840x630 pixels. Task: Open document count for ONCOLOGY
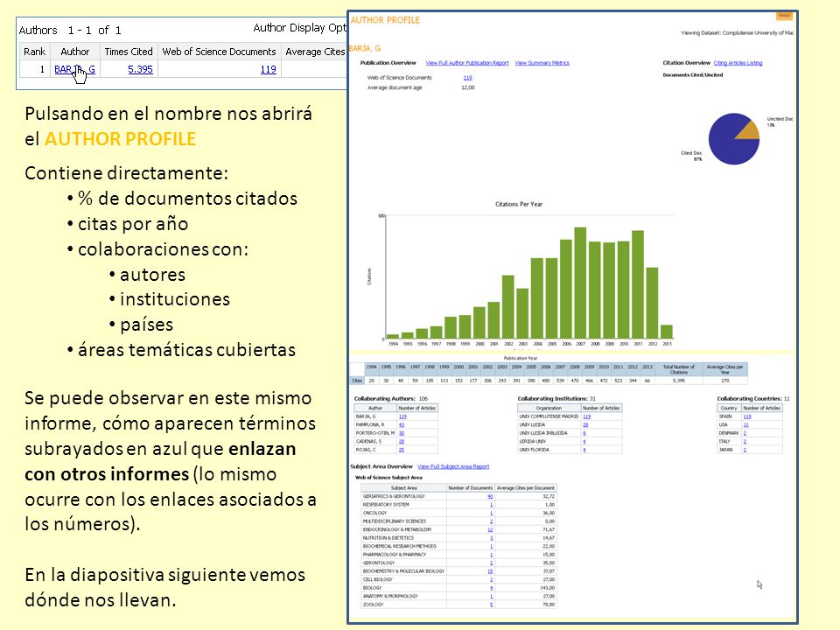(491, 514)
